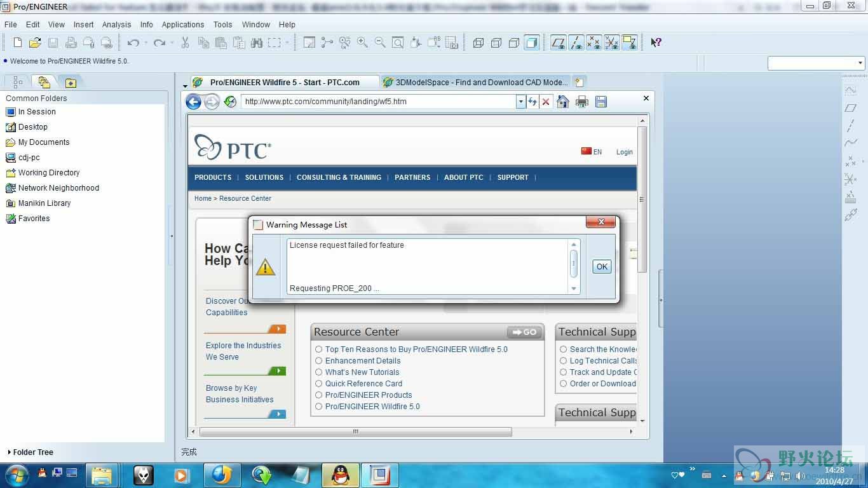Click Explore the Industries We Serve link
This screenshot has height=488, width=868.
pyautogui.click(x=243, y=351)
